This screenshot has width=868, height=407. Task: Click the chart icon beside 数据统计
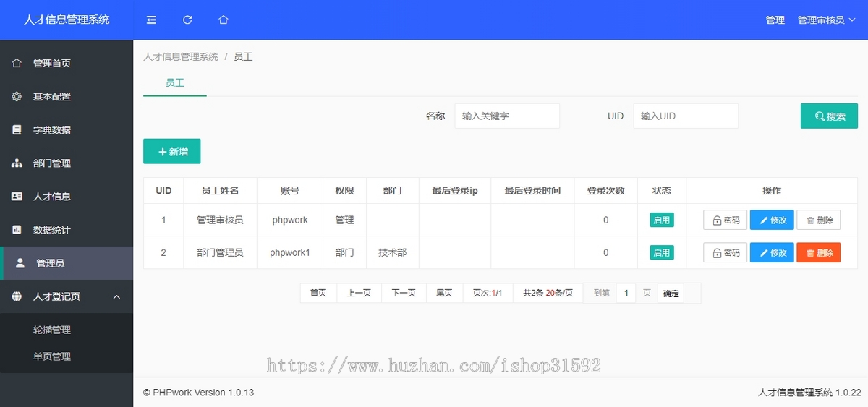17,230
